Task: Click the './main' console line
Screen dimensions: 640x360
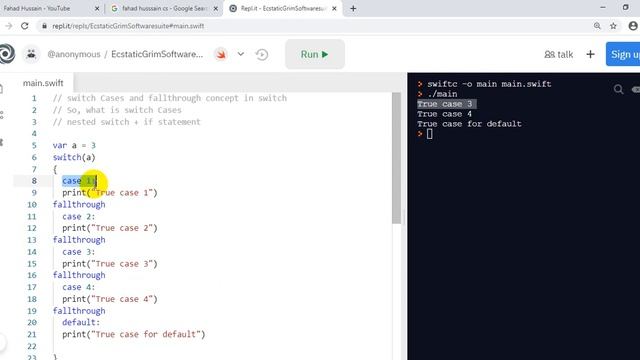Action: click(442, 94)
